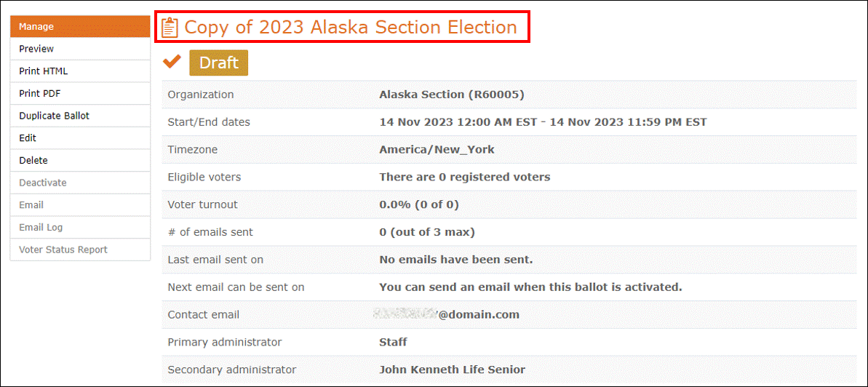
Task: Click the Copy of 2023 Alaska Section Election title
Action: point(351,27)
